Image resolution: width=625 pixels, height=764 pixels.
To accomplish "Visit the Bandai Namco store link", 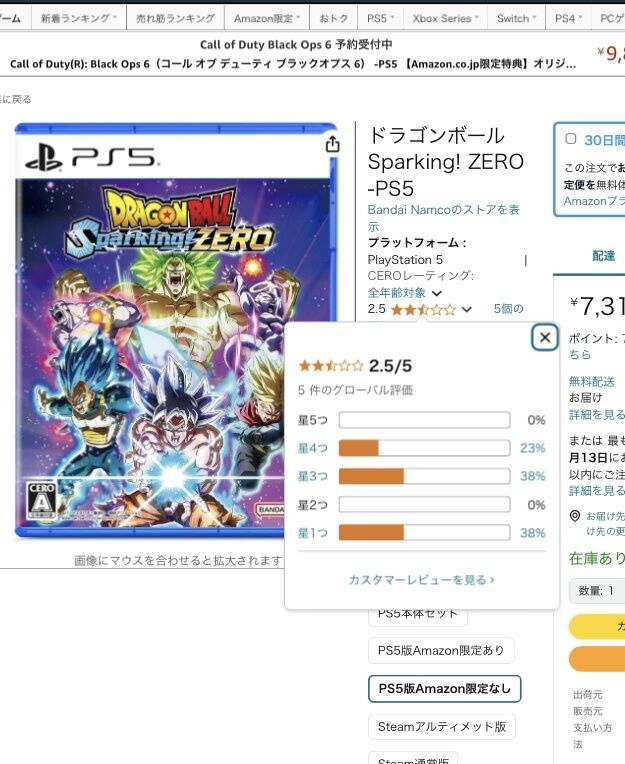I will [443, 218].
